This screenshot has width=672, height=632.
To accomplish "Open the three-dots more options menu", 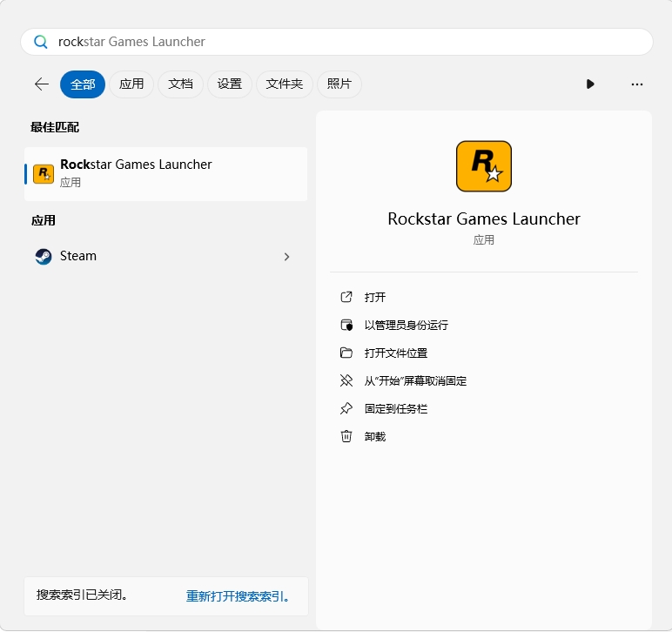I will tap(636, 84).
